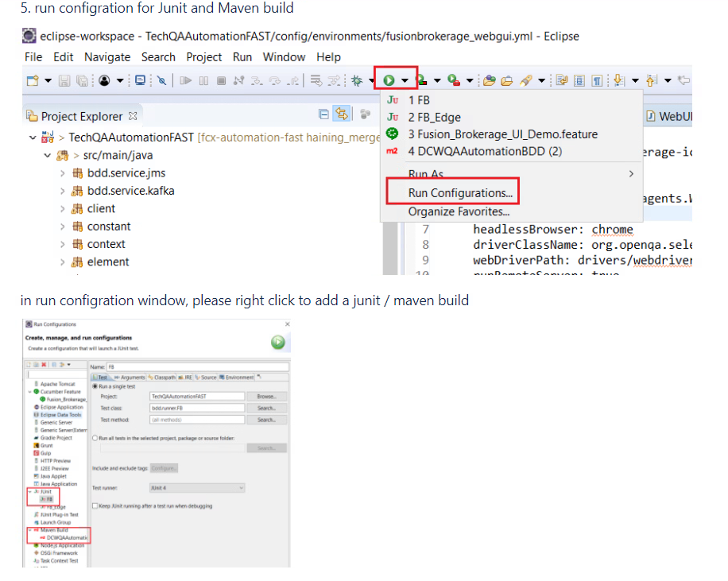728x581 pixels.
Task: Open the Search menu
Action: [158, 57]
